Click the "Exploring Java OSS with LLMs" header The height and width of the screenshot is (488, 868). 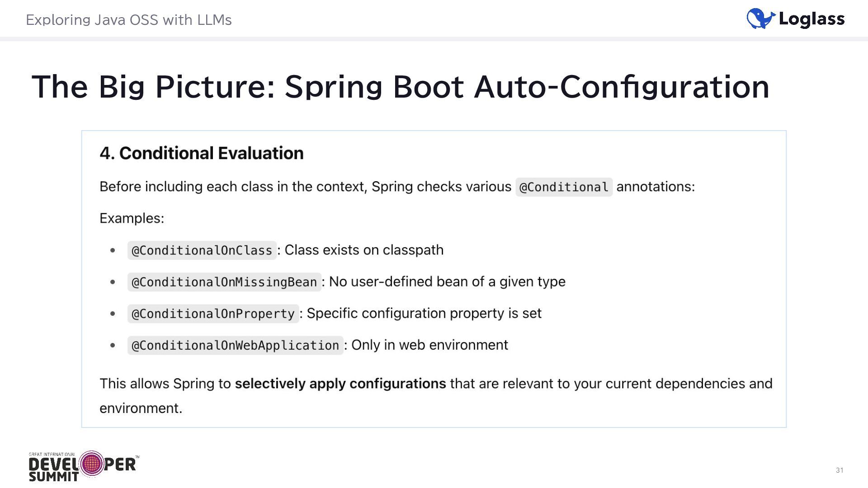point(129,20)
